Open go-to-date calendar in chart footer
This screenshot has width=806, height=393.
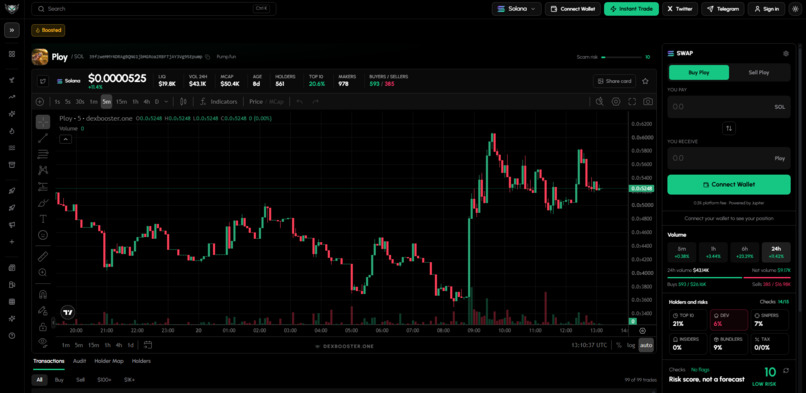[x=148, y=345]
